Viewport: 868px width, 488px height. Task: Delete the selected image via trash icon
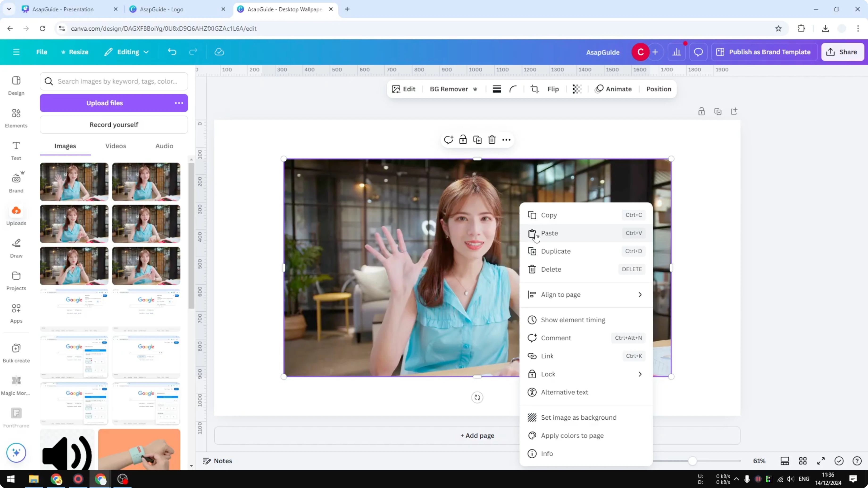(x=492, y=139)
